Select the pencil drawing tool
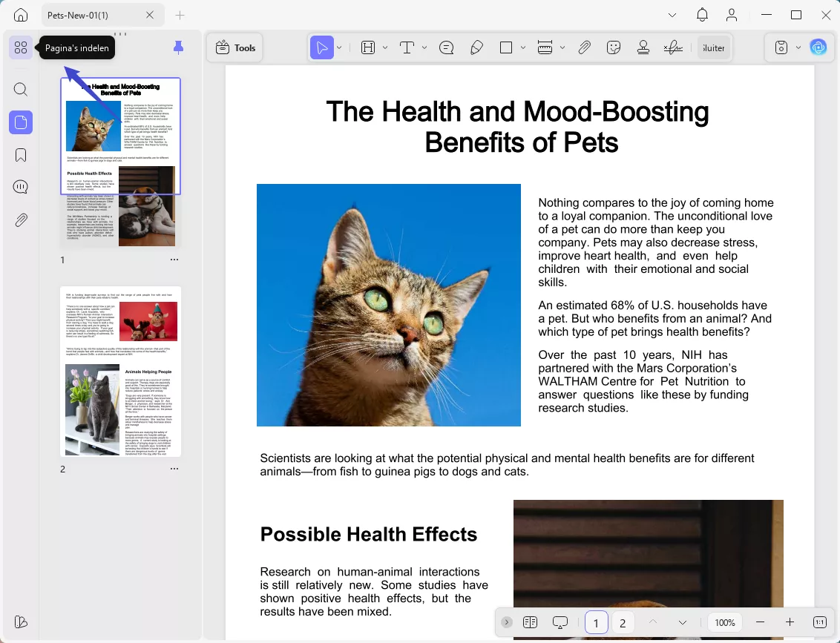 coord(476,48)
